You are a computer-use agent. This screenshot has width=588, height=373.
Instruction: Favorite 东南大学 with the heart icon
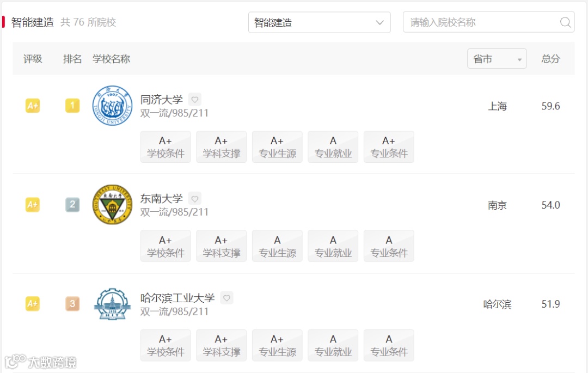[194, 198]
